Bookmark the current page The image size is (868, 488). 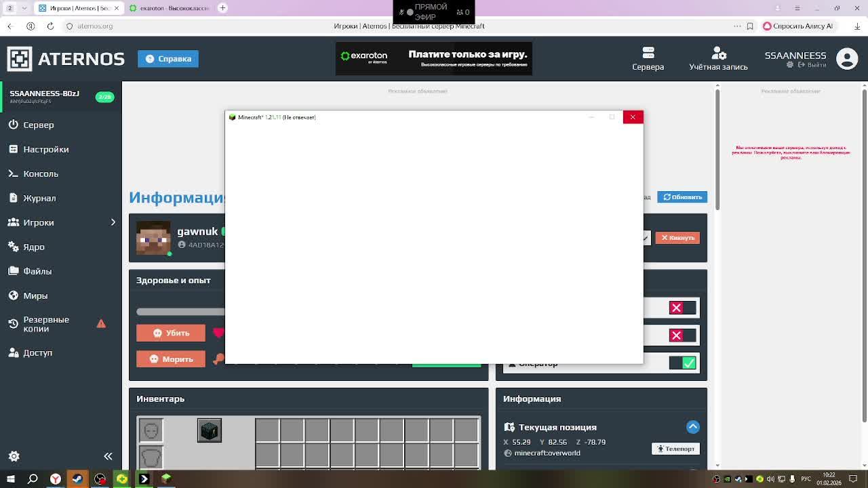(750, 26)
